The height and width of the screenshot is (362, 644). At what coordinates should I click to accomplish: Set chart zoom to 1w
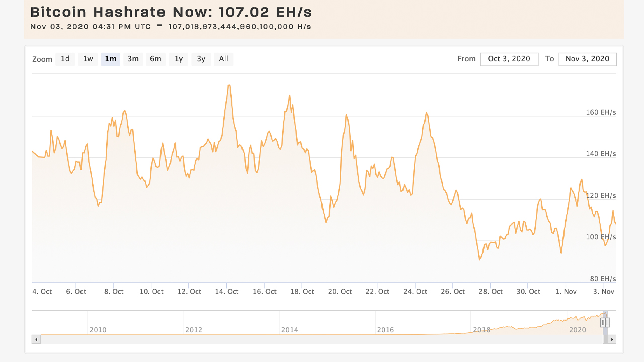(88, 59)
